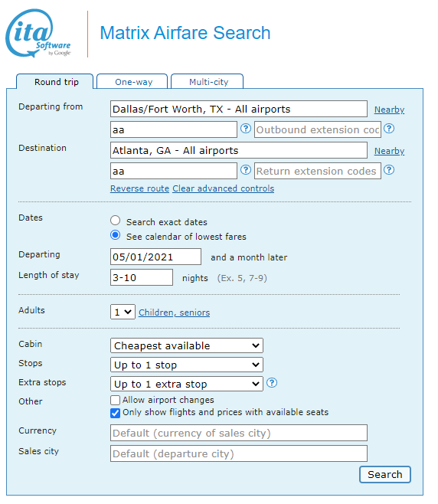Expand the Cabin dropdown
Screen dimensions: 438x504
point(187,345)
